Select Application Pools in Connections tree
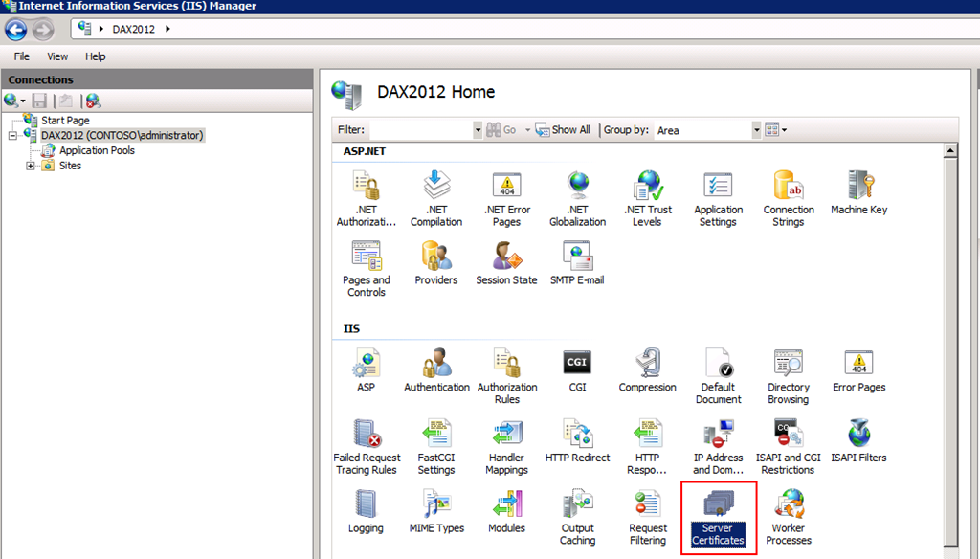The image size is (980, 559). point(97,150)
